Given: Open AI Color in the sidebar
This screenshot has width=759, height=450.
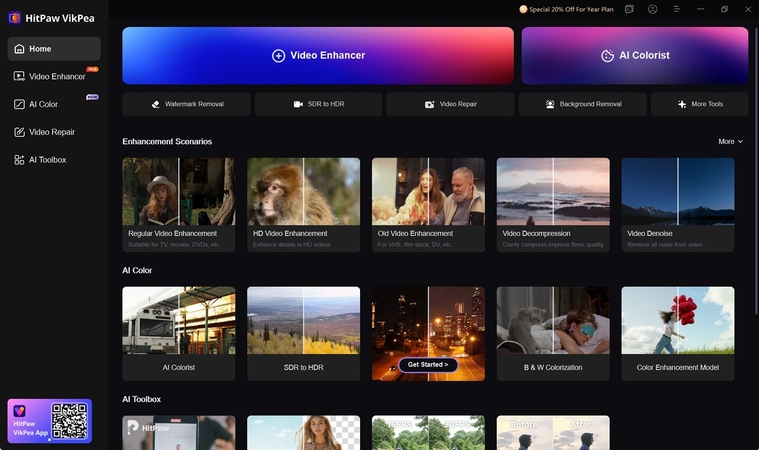Looking at the screenshot, I should point(54,104).
